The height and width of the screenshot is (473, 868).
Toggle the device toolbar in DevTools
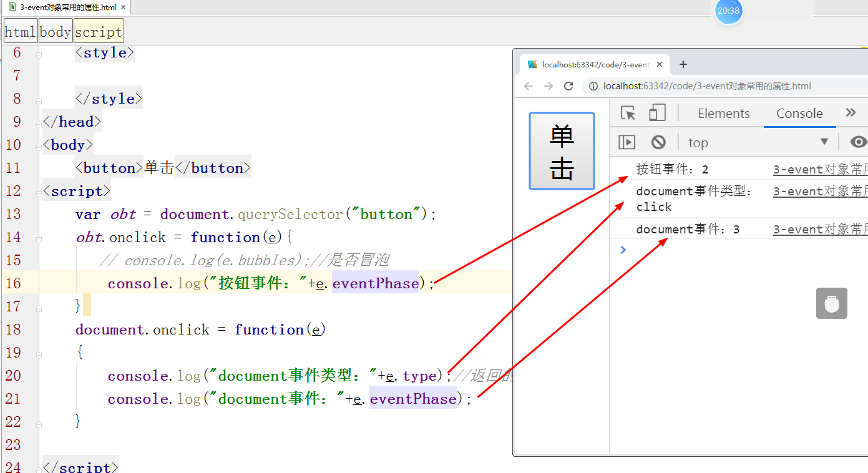(x=657, y=112)
